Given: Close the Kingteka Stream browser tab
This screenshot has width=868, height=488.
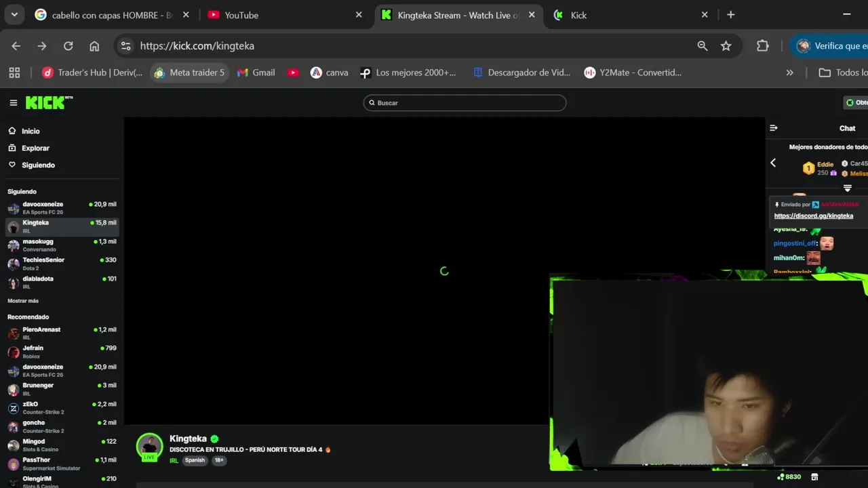Looking at the screenshot, I should [532, 15].
